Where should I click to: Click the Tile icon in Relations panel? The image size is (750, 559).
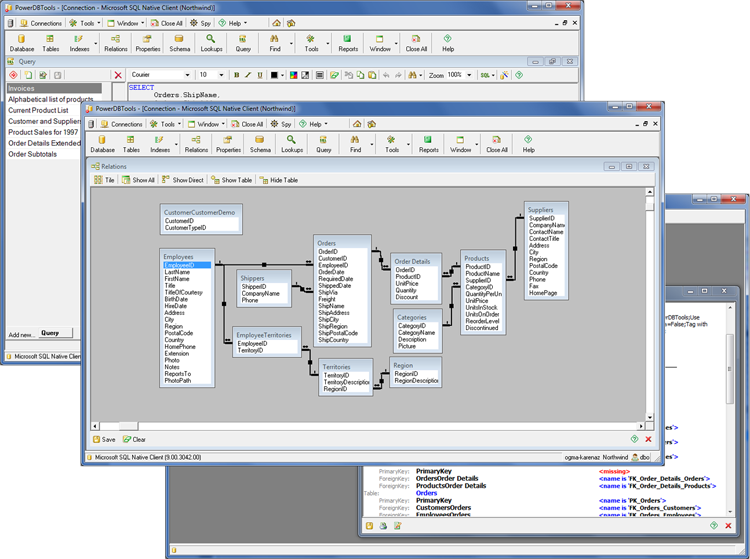pyautogui.click(x=104, y=180)
